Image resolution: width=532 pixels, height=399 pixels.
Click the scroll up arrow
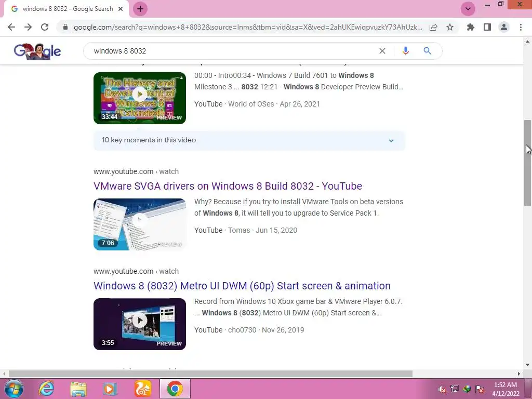(527, 42)
